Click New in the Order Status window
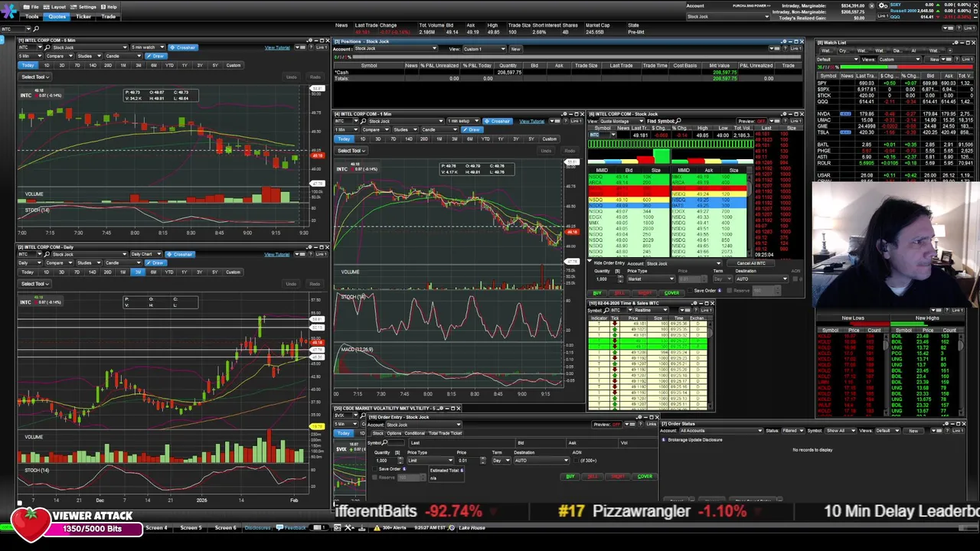The height and width of the screenshot is (551, 980). tap(913, 431)
